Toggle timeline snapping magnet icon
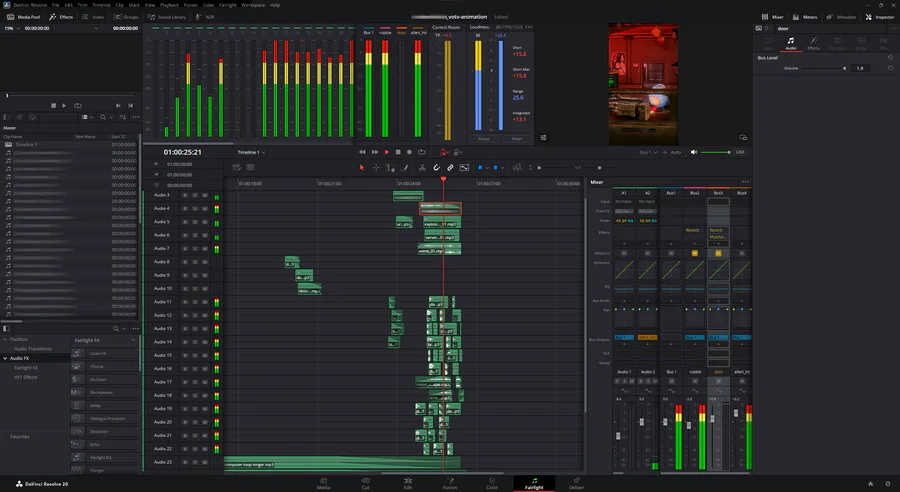 tap(436, 168)
